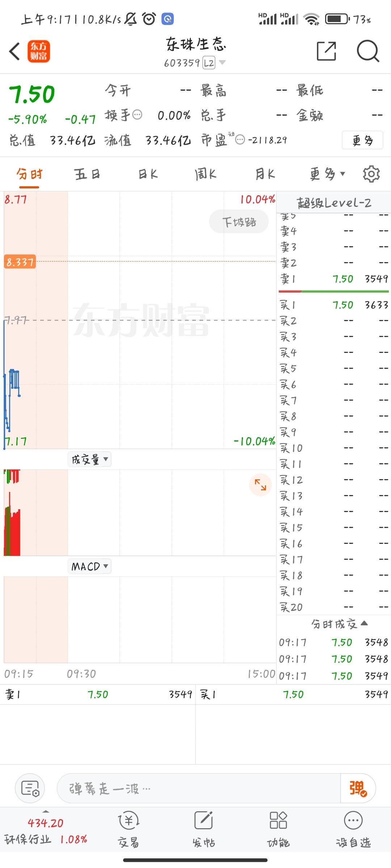Tap the battery status indicator
The width and height of the screenshot is (391, 868).
coord(337,19)
